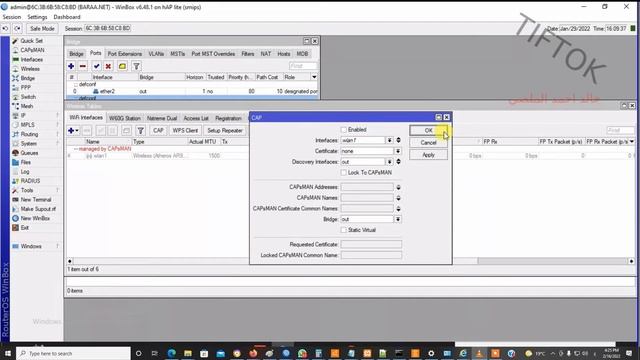Toggle the Lock To CAPsMAN checkbox
Image resolution: width=640 pixels, height=360 pixels.
(344, 173)
